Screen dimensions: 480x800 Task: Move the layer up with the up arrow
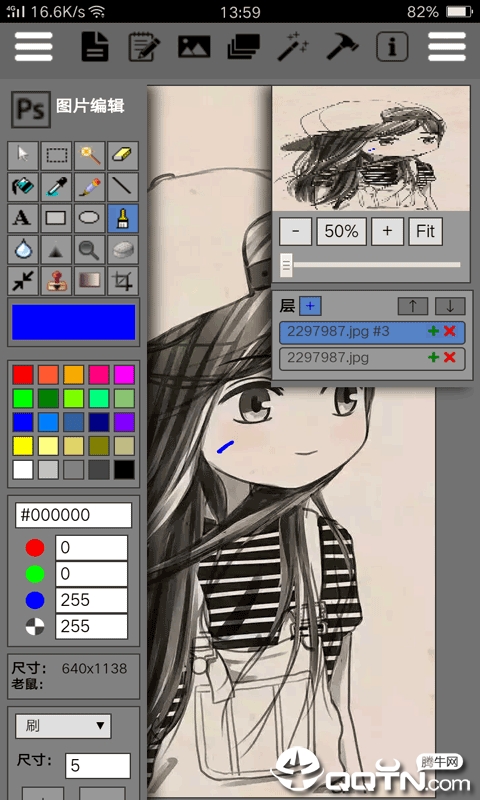coord(413,306)
